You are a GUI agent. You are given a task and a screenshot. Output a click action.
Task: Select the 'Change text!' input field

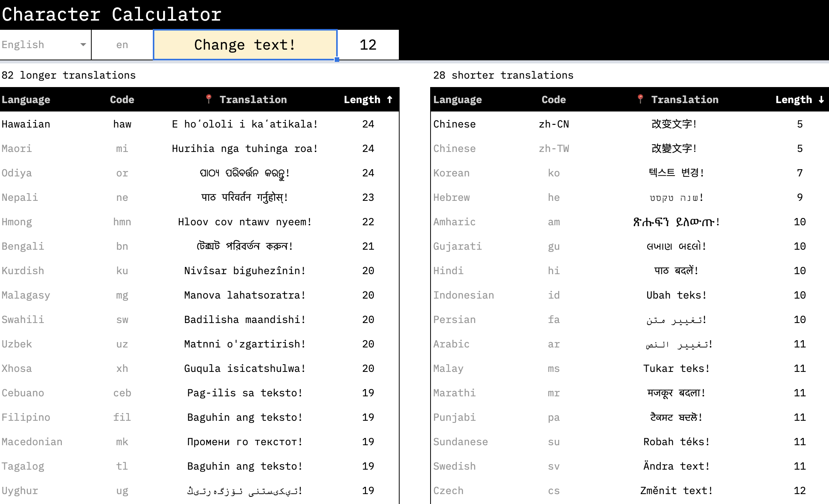tap(244, 44)
